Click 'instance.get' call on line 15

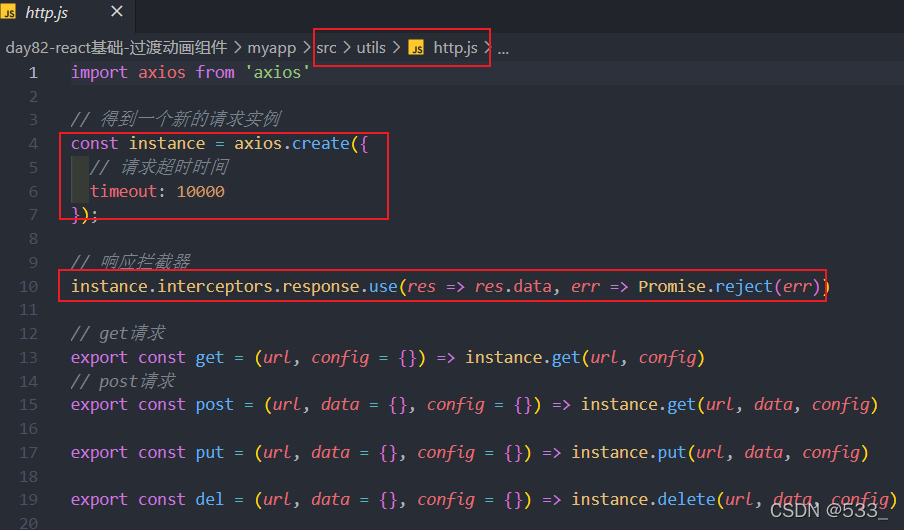(638, 405)
